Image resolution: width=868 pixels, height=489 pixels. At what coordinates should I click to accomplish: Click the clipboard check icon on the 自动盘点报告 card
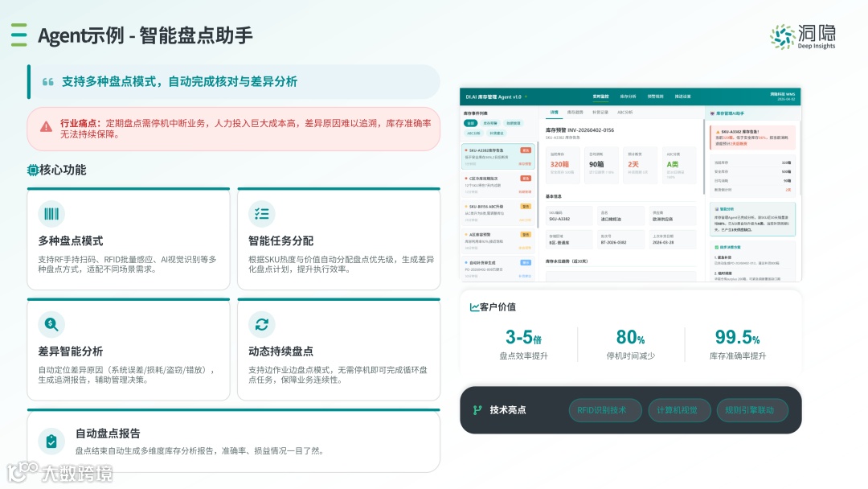(x=51, y=442)
